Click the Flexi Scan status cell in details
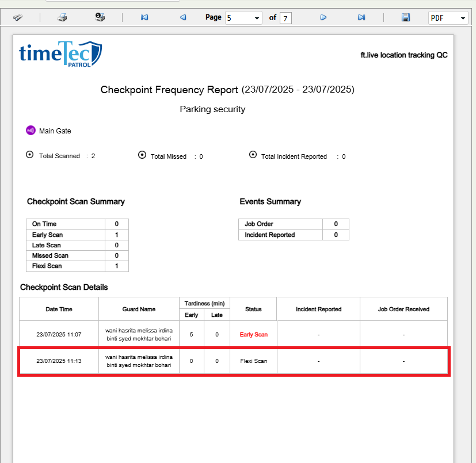The height and width of the screenshot is (463, 476). 253,361
